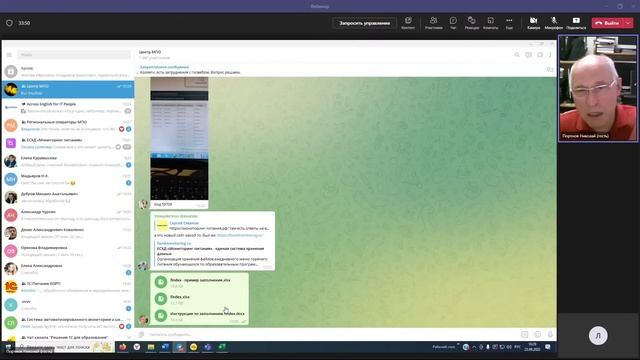Open the Reactions icon in Teams toolbar
640x360 pixels.
tap(471, 23)
